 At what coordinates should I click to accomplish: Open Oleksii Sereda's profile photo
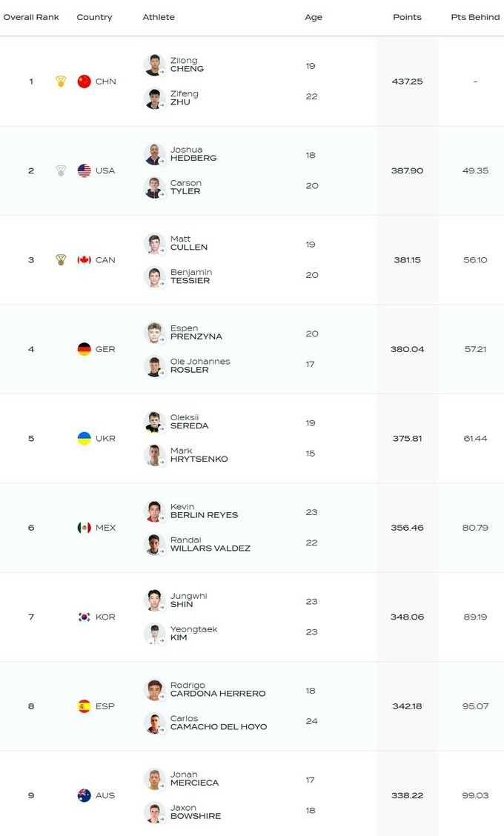(x=154, y=422)
